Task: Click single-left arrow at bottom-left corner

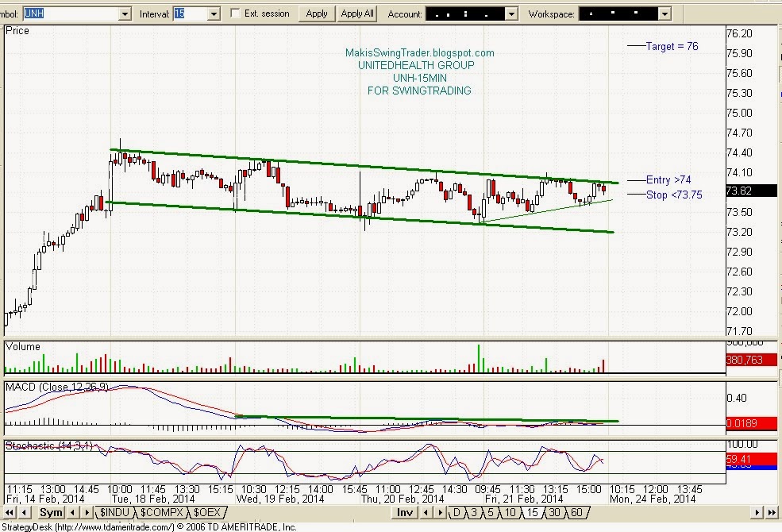Action: tap(24, 512)
